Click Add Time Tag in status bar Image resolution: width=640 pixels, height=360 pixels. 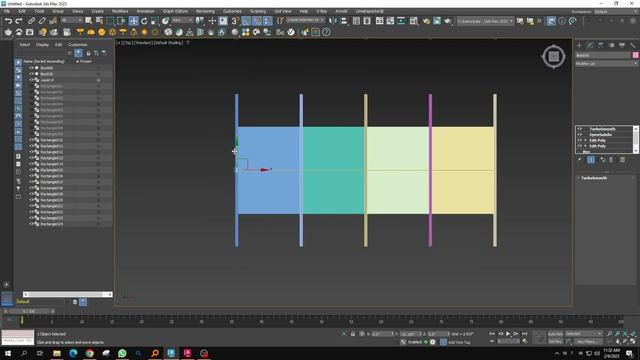[x=459, y=342]
